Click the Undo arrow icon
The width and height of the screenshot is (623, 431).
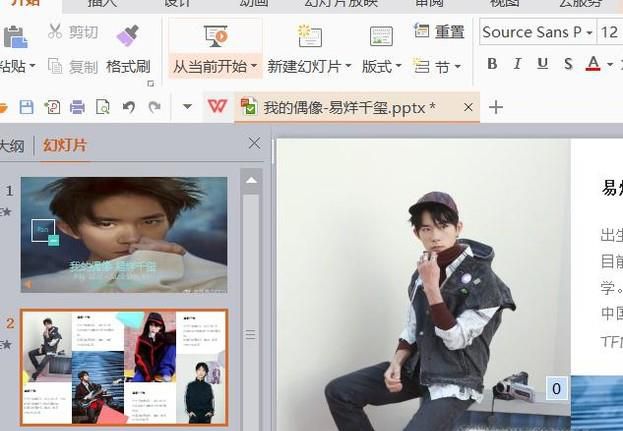coord(129,107)
